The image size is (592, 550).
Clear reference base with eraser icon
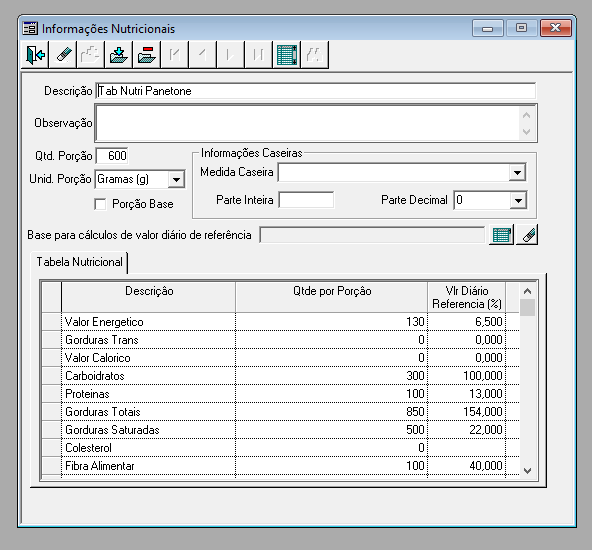[x=527, y=235]
